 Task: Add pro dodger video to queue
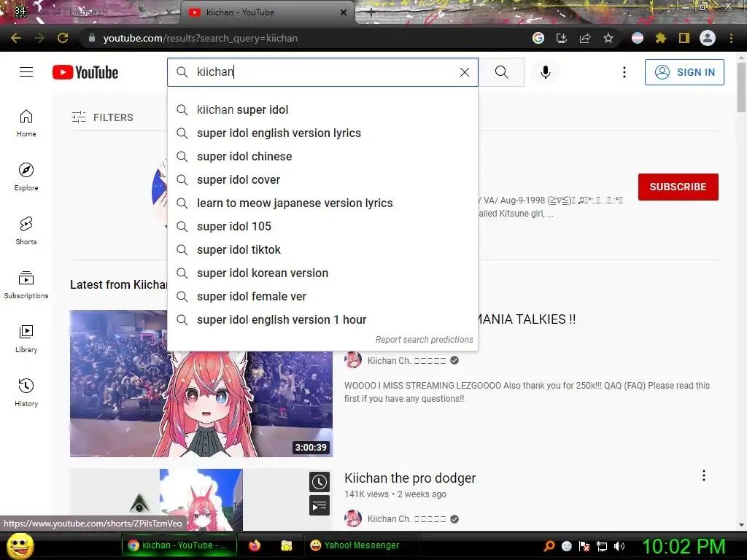coord(320,505)
